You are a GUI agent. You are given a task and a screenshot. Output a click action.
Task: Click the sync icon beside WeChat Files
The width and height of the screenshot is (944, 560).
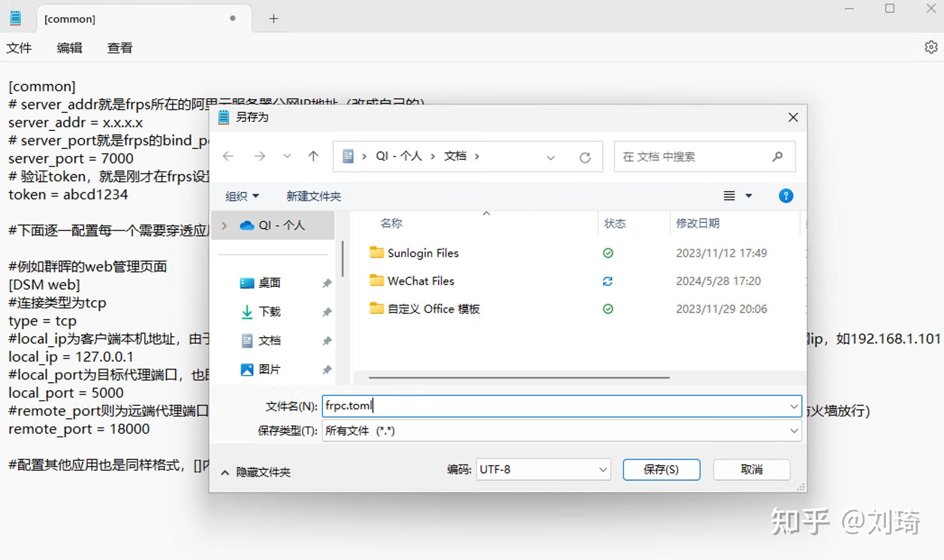click(x=608, y=281)
